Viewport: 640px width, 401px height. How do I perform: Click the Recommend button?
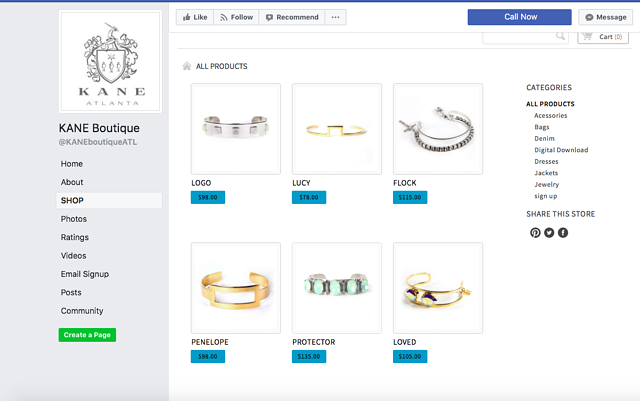292,17
